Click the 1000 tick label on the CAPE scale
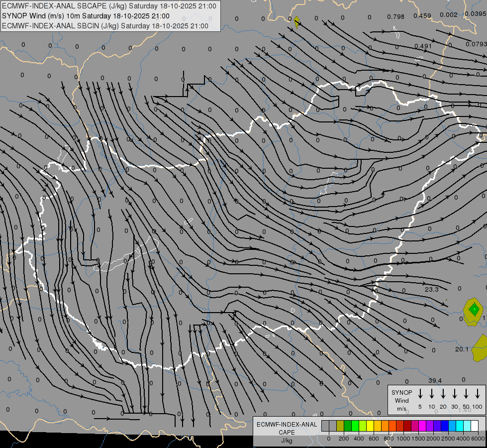487x448 pixels. [403, 439]
